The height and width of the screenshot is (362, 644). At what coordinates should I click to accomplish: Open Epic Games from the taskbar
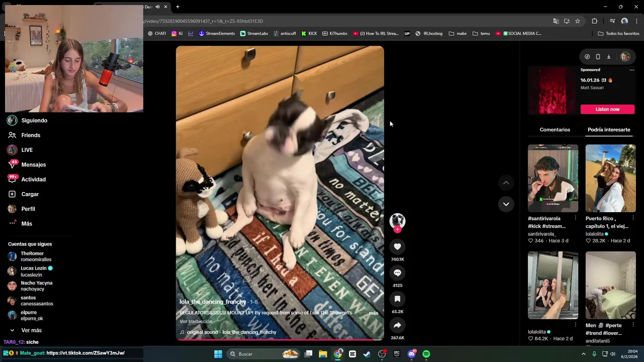point(397,354)
